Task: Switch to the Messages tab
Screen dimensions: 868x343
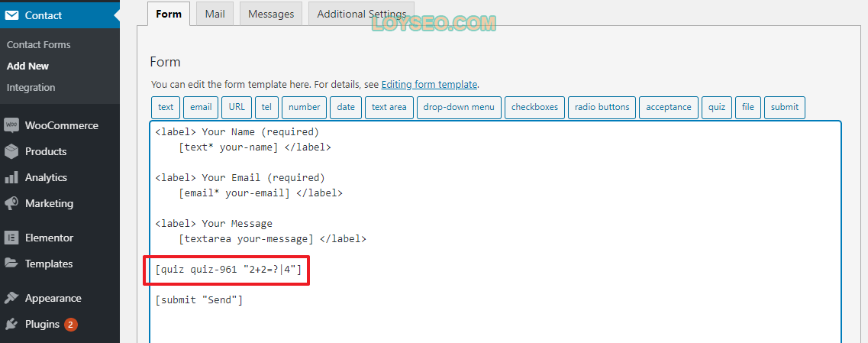Action: (x=271, y=14)
